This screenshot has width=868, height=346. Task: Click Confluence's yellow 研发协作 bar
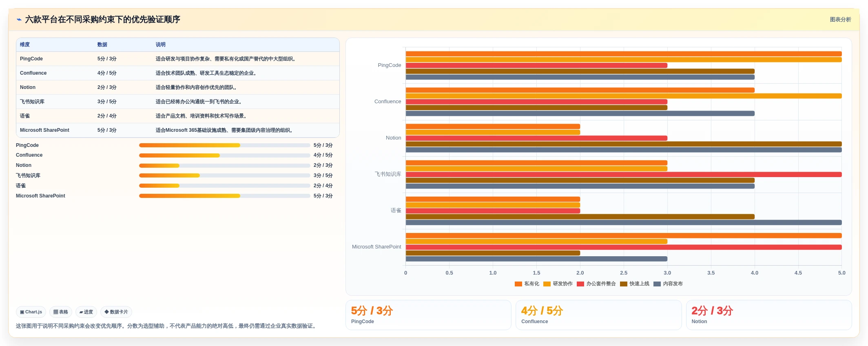point(624,96)
